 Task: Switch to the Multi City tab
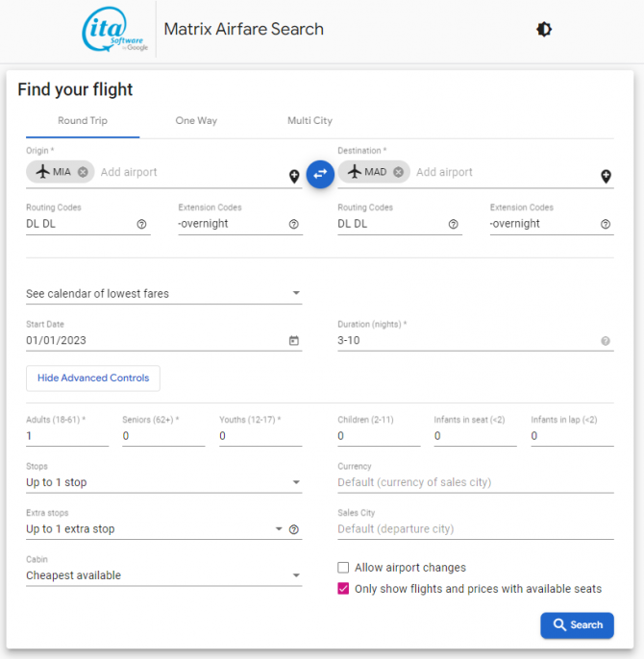pos(310,121)
